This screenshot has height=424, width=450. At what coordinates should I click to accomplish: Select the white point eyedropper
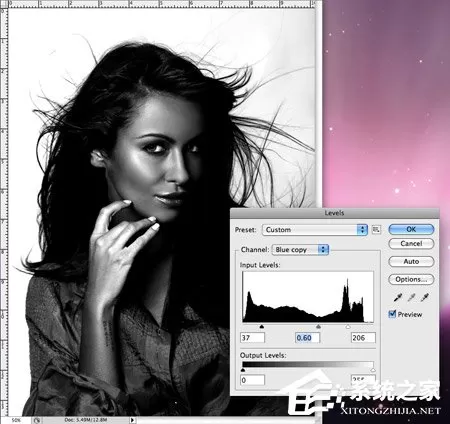[x=425, y=297]
